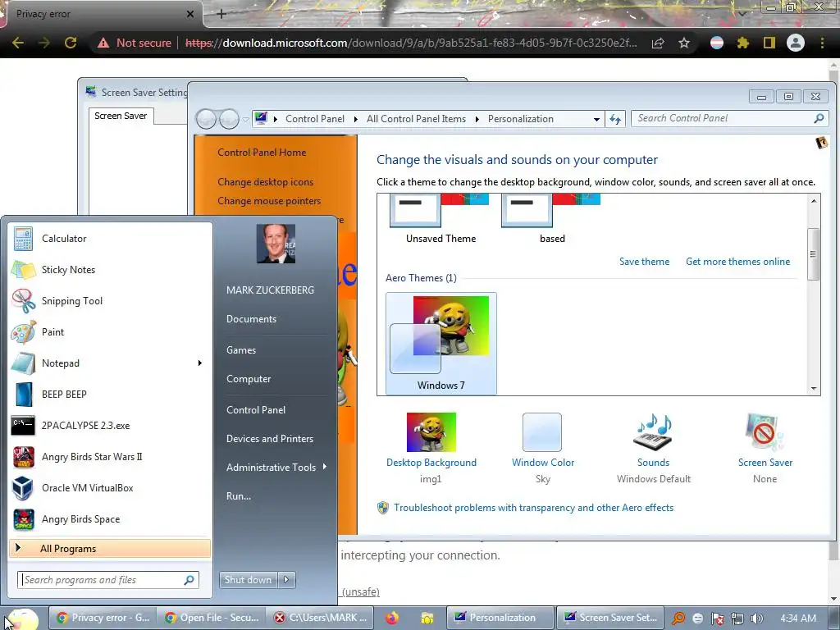Click Get more themes online
Screen dimensions: 840x630
(737, 262)
